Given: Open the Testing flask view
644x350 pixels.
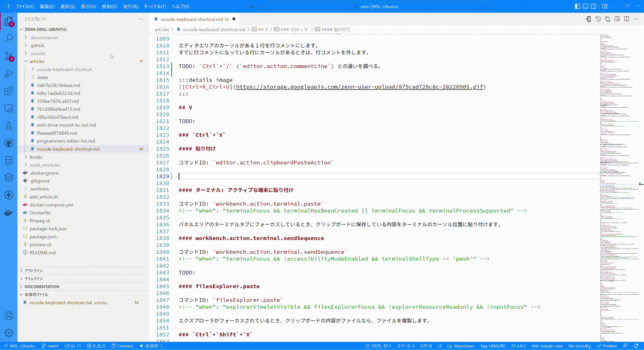Looking at the screenshot, I should click(9, 126).
